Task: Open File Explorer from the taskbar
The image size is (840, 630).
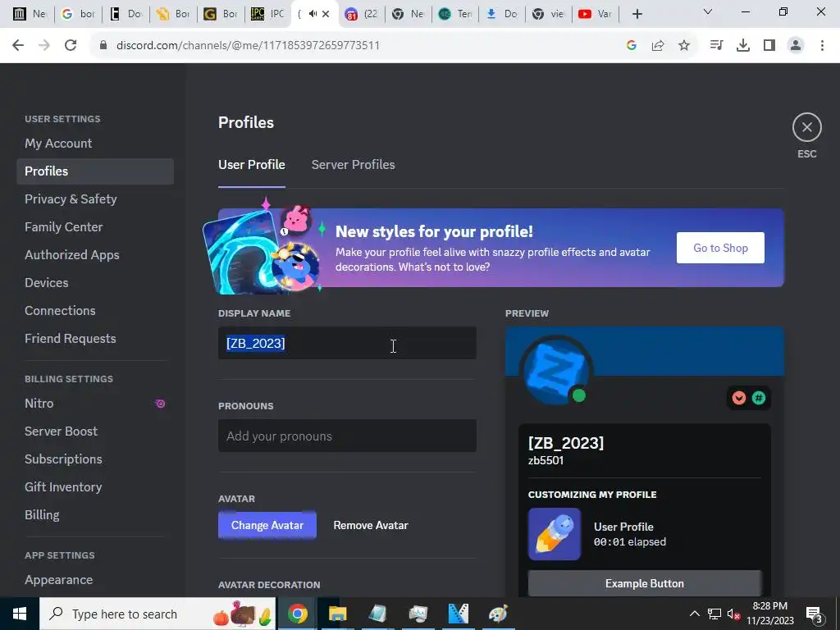Action: click(x=337, y=614)
